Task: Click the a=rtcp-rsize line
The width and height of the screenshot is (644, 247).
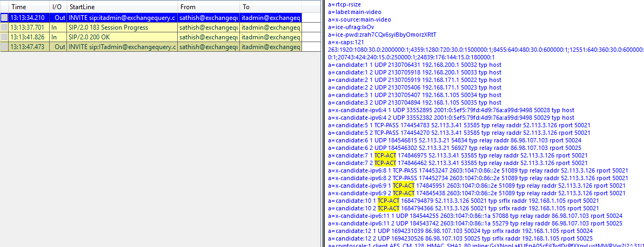Action: tap(344, 4)
